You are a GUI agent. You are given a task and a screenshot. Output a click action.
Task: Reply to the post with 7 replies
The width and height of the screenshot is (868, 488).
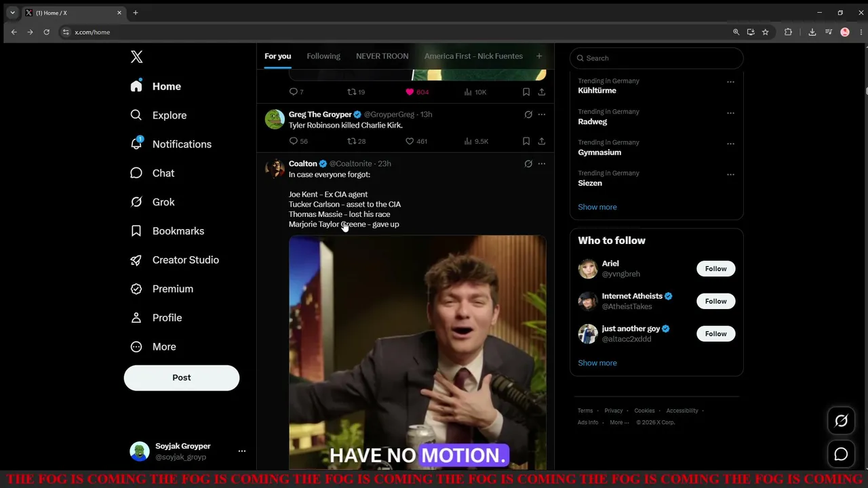296,91
